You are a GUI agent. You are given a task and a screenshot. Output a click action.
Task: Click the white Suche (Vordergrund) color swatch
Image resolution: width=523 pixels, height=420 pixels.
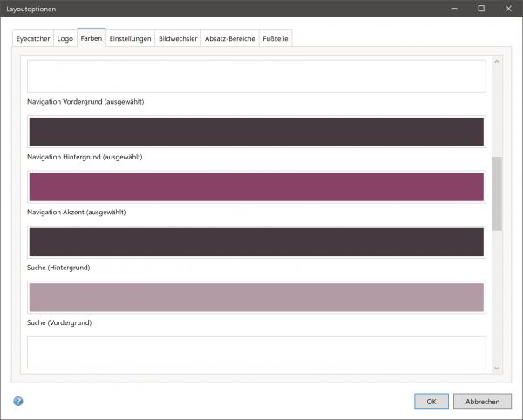(255, 352)
